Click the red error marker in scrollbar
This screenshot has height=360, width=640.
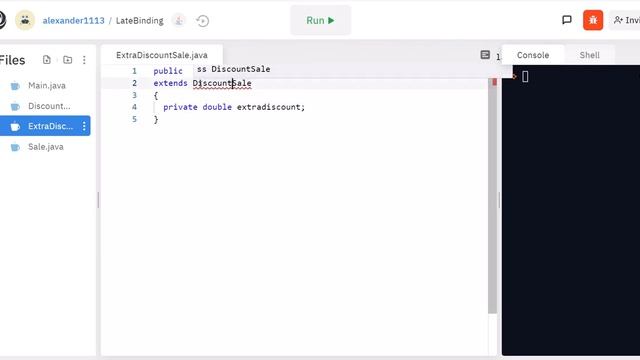tap(494, 82)
